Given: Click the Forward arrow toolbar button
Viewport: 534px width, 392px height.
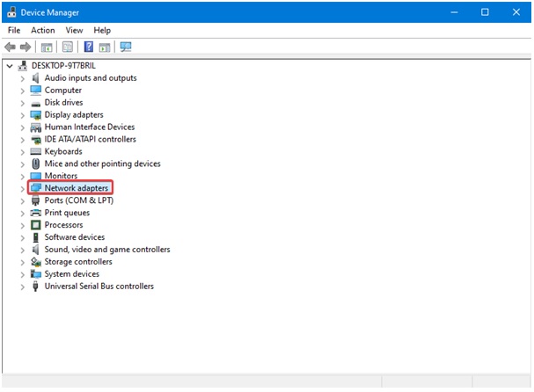Looking at the screenshot, I should 26,47.
